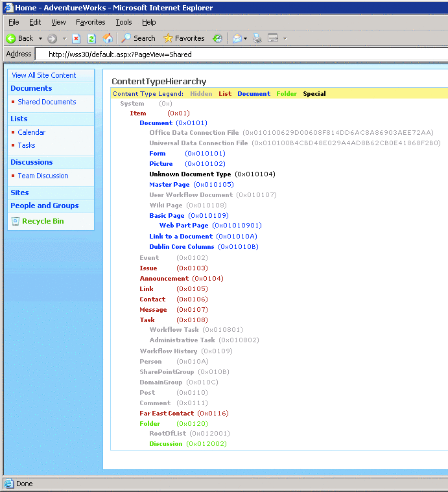The height and width of the screenshot is (492, 448).
Task: Open the Favorites star button
Action: coord(184,38)
